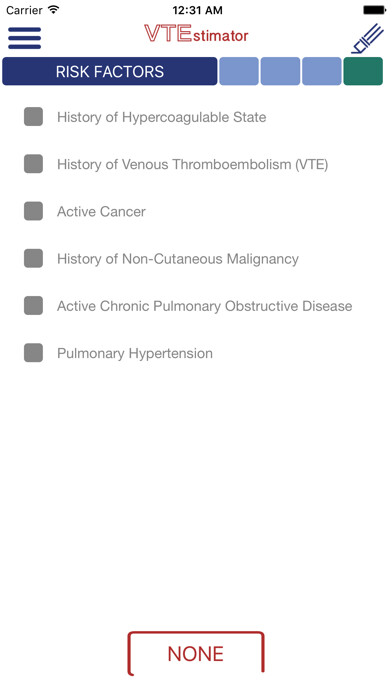Viewport: 392px width, 696px height.
Task: Go to first light blue step tab
Action: pyautogui.click(x=239, y=71)
